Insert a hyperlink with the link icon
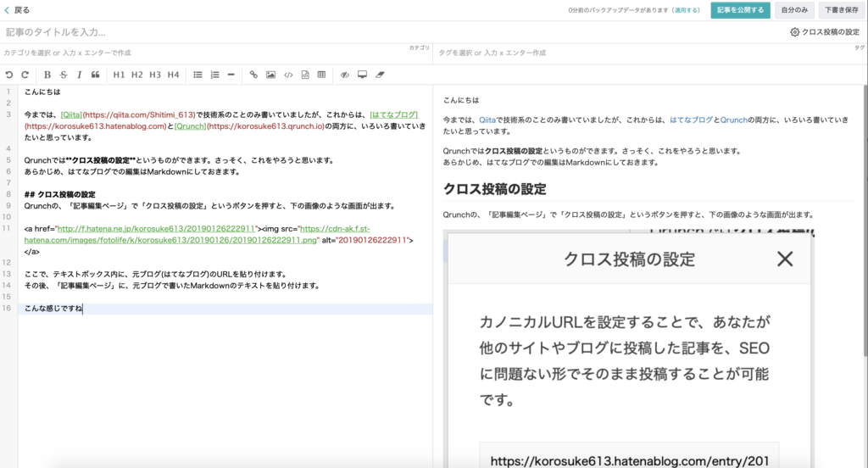Screen dimensions: 868x468 point(253,75)
